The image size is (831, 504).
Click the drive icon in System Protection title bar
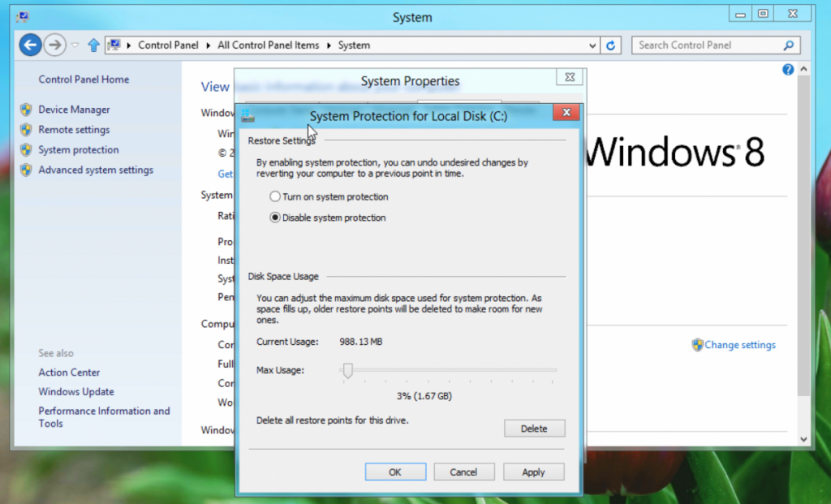coord(248,115)
